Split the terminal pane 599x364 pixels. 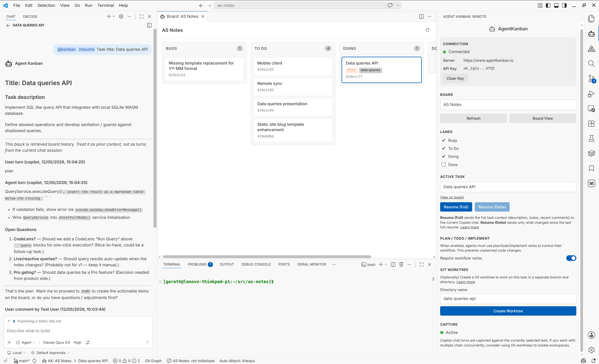(393, 264)
